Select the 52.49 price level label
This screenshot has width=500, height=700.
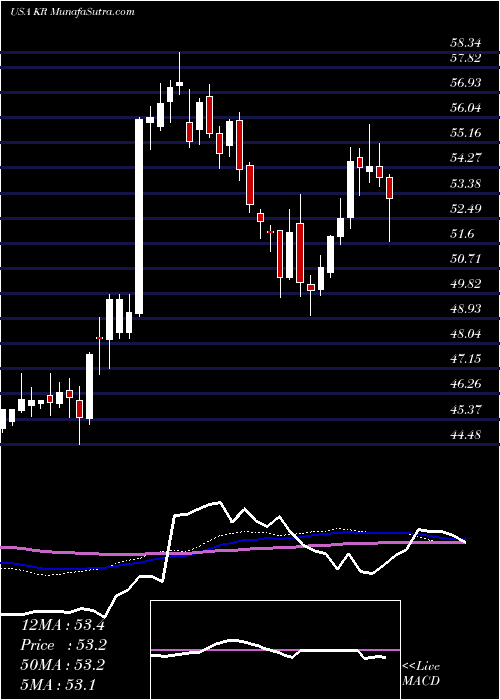tap(465, 208)
